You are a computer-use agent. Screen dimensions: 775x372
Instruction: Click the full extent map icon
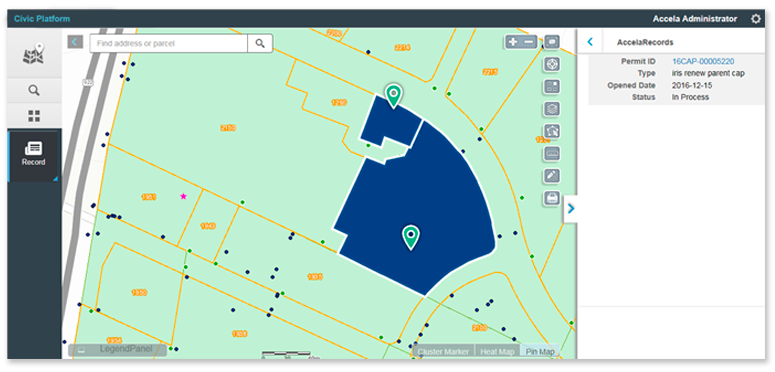point(552,41)
